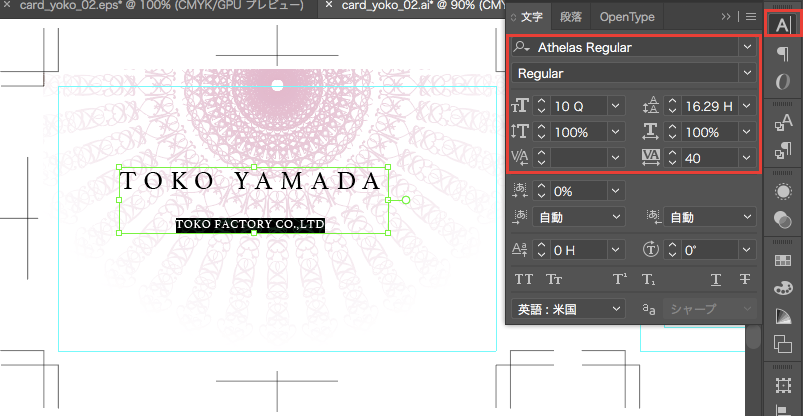Open the Character panel flyout menu
The image size is (803, 416).
[x=751, y=17]
